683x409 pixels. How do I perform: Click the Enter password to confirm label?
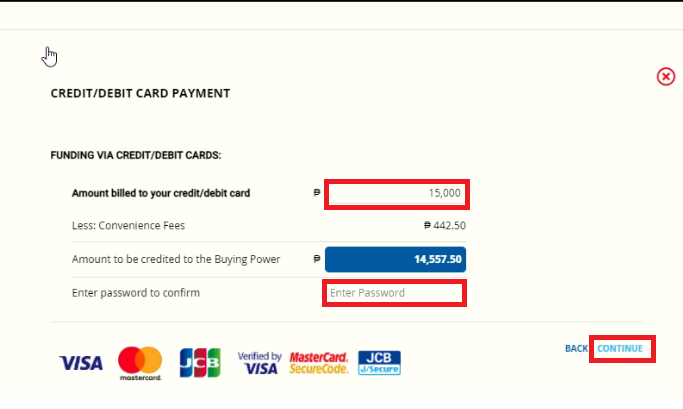[136, 293]
